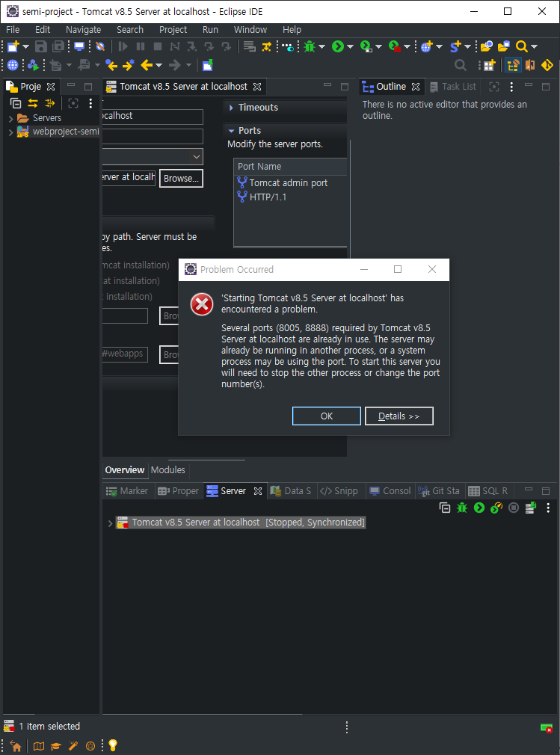Open the Run configurations dropdown arrow
The width and height of the screenshot is (560, 755).
click(350, 46)
